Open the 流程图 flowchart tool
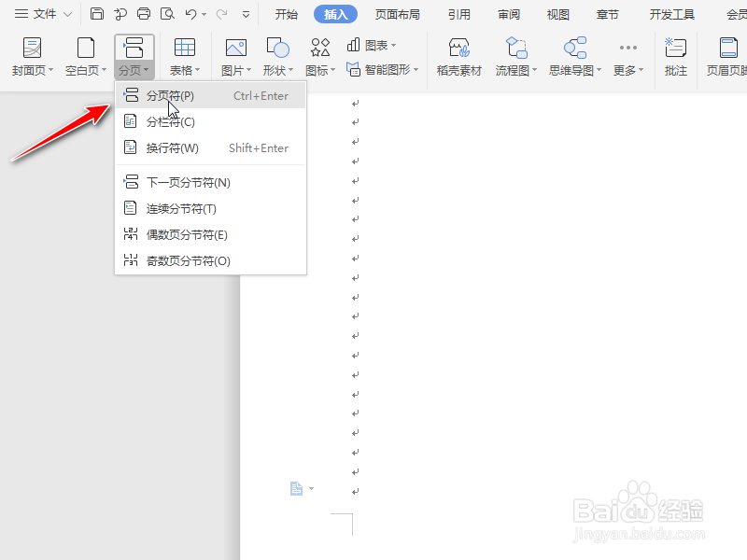747x560 pixels. pyautogui.click(x=516, y=57)
